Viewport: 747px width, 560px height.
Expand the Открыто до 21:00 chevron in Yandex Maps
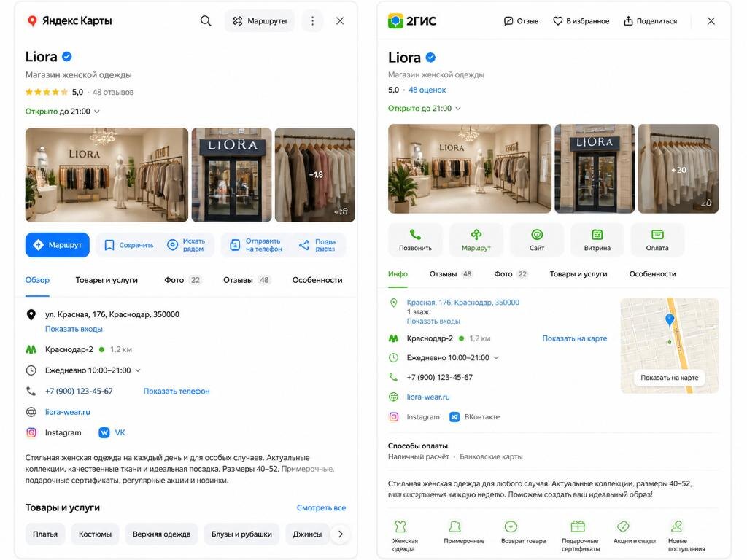[97, 112]
